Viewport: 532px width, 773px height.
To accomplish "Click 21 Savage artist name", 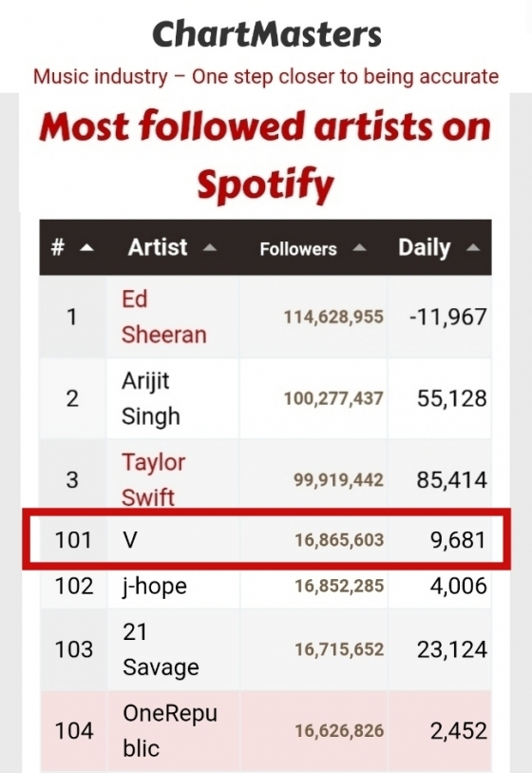I will point(161,649).
